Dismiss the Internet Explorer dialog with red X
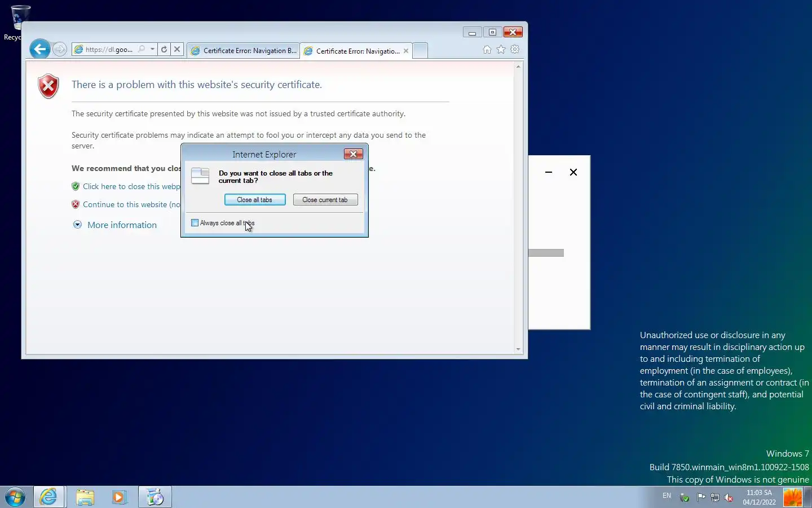Viewport: 812px width, 508px height. 354,154
